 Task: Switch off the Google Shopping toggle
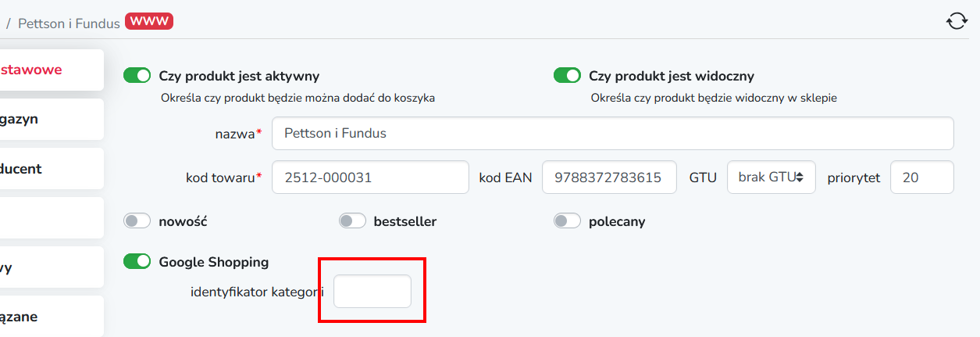pyautogui.click(x=137, y=262)
